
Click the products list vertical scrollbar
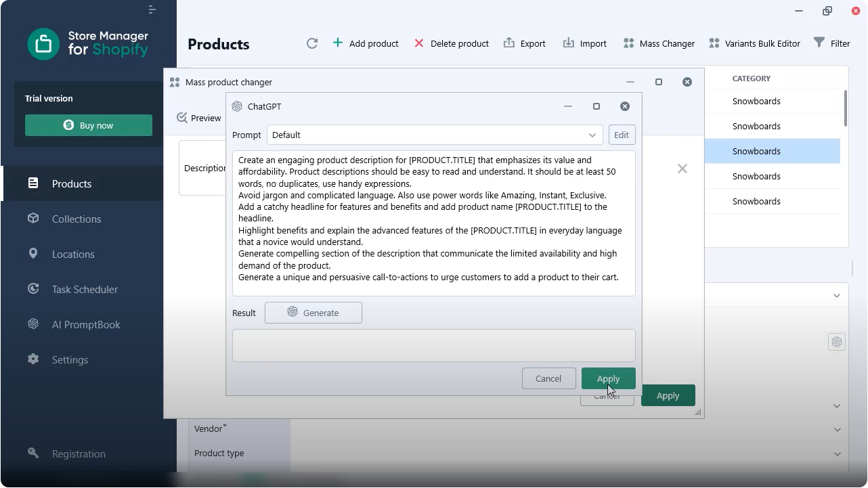(846, 108)
